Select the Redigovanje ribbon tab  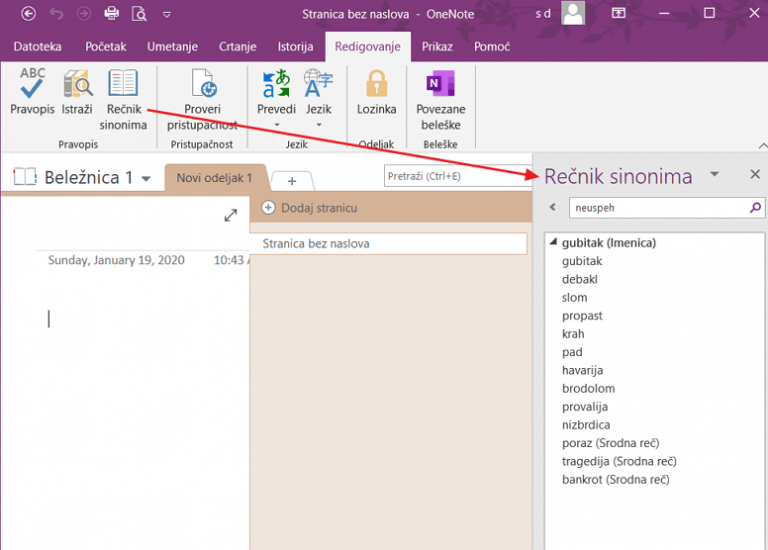point(368,47)
